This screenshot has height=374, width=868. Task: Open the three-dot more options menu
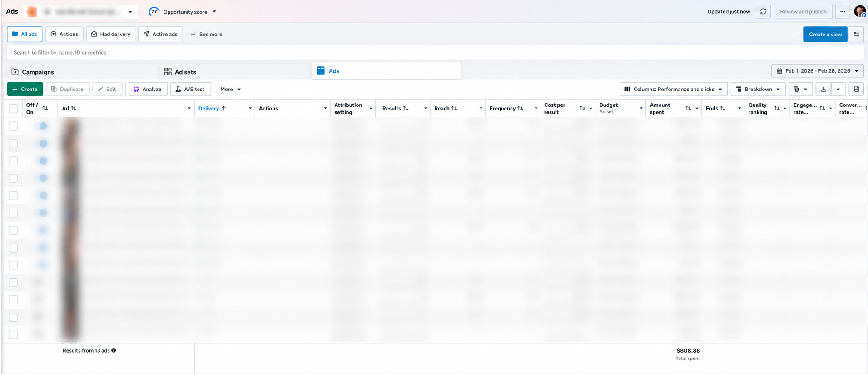[x=843, y=12]
